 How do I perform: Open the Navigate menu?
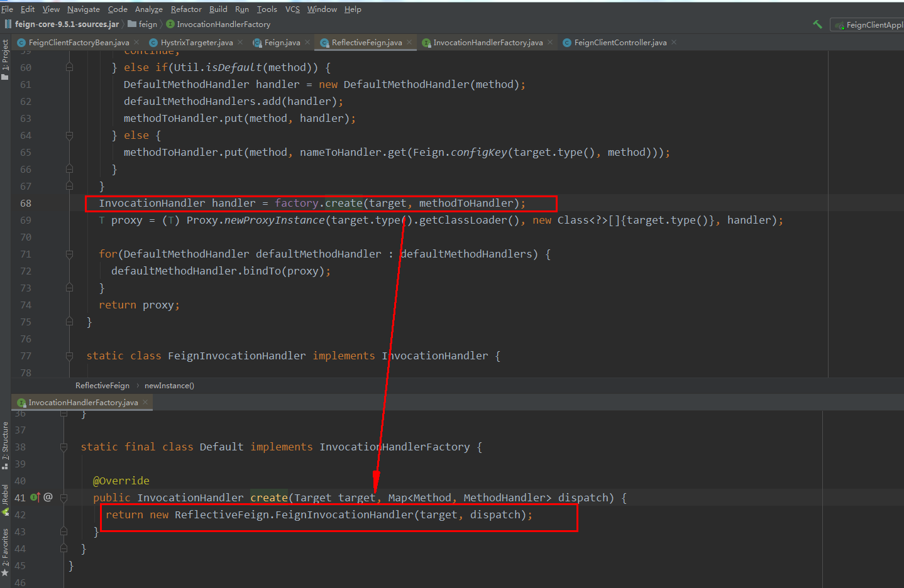pos(84,9)
